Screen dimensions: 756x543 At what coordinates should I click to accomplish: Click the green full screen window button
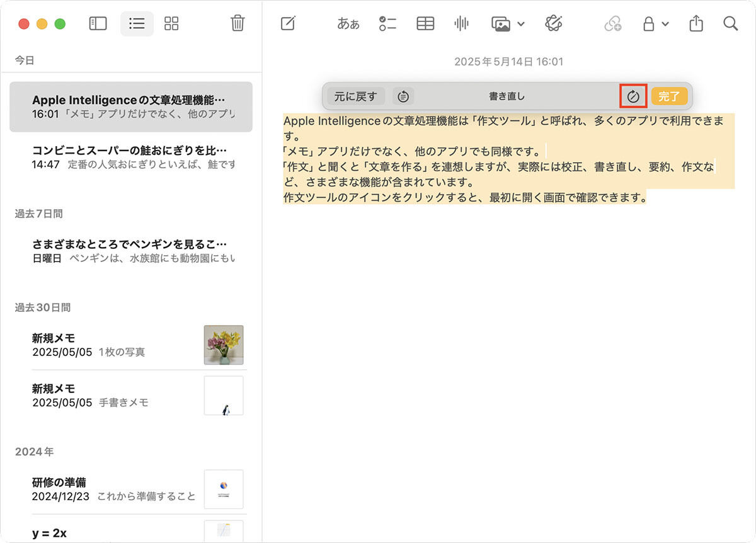(60, 24)
